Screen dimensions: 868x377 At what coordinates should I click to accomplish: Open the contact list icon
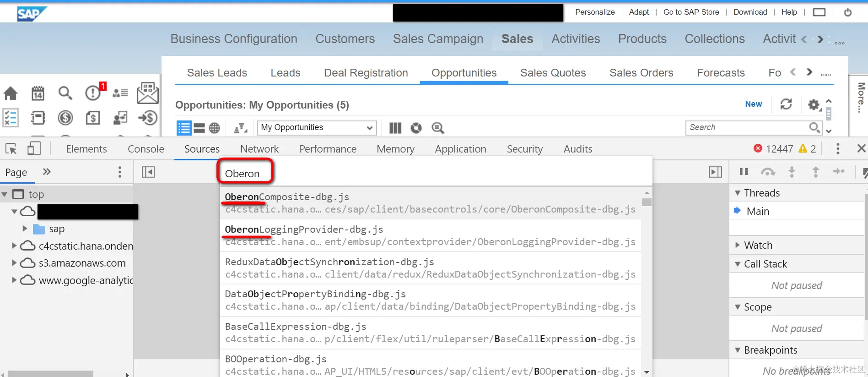tap(120, 93)
